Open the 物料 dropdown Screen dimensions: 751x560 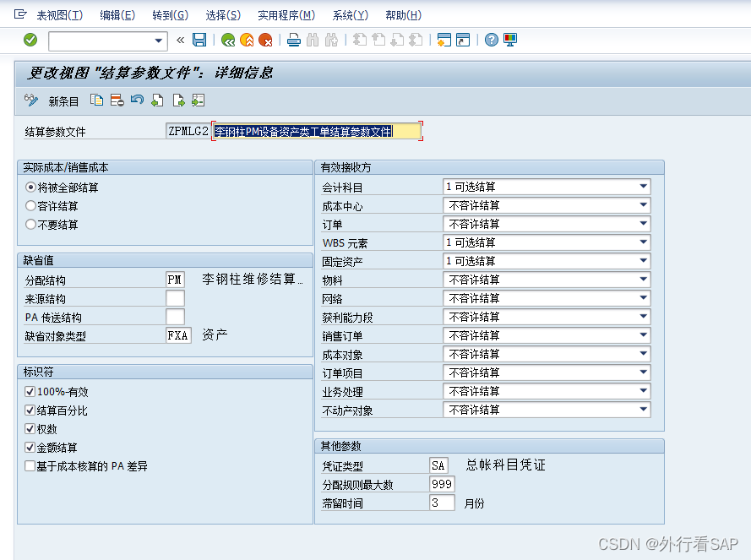point(643,280)
